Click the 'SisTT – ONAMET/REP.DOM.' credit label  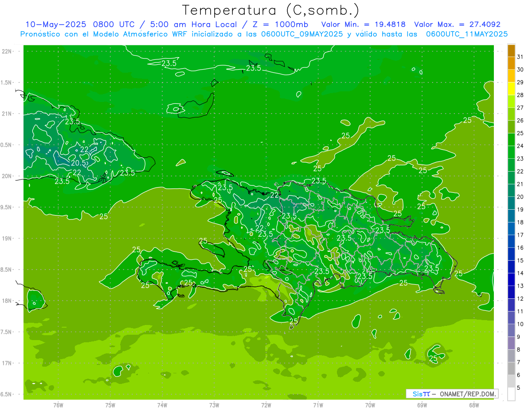pyautogui.click(x=452, y=394)
